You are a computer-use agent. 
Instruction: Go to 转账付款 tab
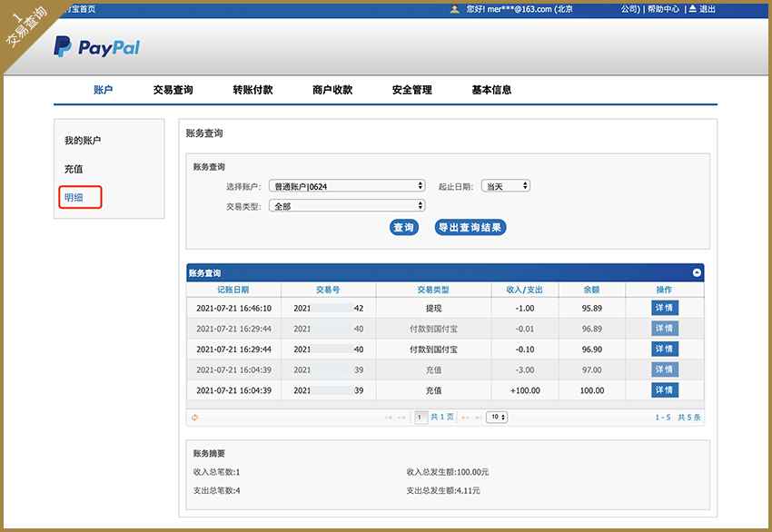click(x=252, y=90)
